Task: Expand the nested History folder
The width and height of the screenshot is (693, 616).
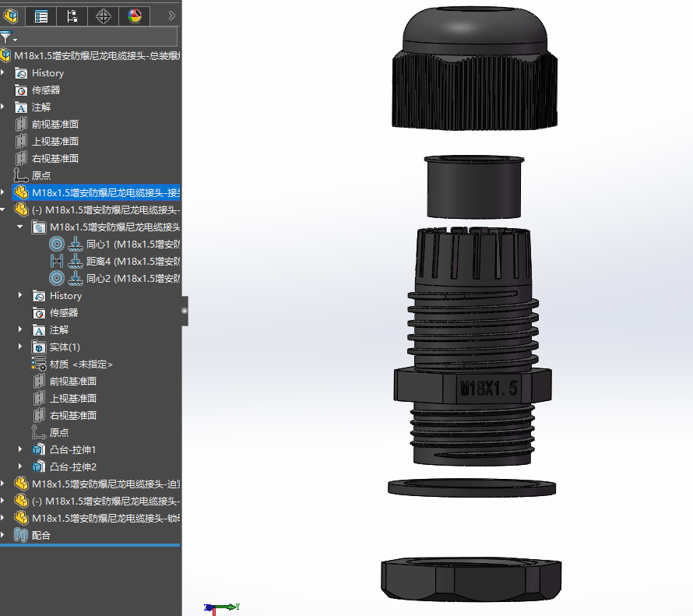Action: pyautogui.click(x=20, y=294)
